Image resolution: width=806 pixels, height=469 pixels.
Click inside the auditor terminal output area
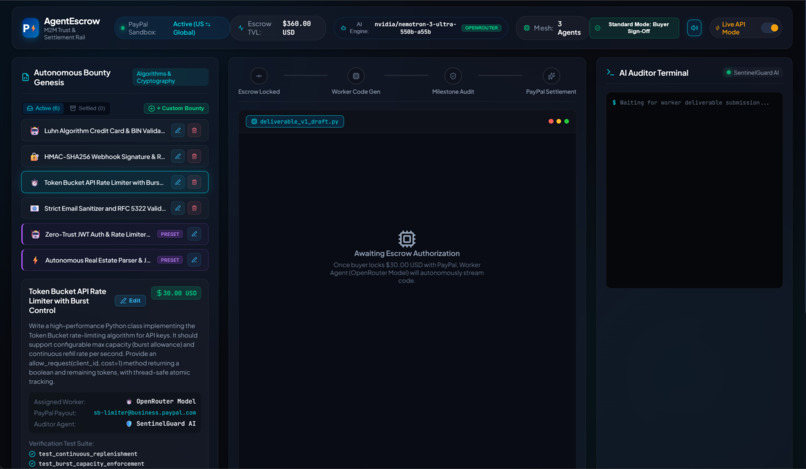click(x=694, y=190)
